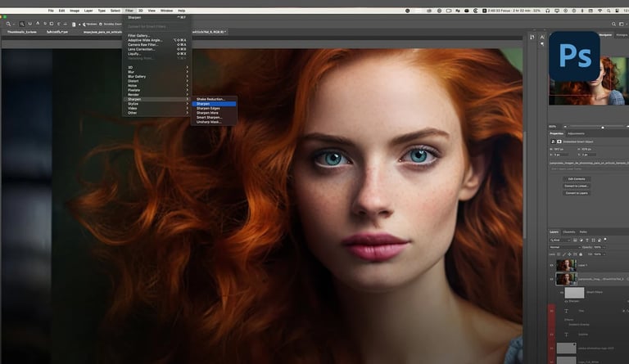Image resolution: width=629 pixels, height=364 pixels.
Task: Choose Shake Reduction from Sharpen submenu
Action: (211, 99)
